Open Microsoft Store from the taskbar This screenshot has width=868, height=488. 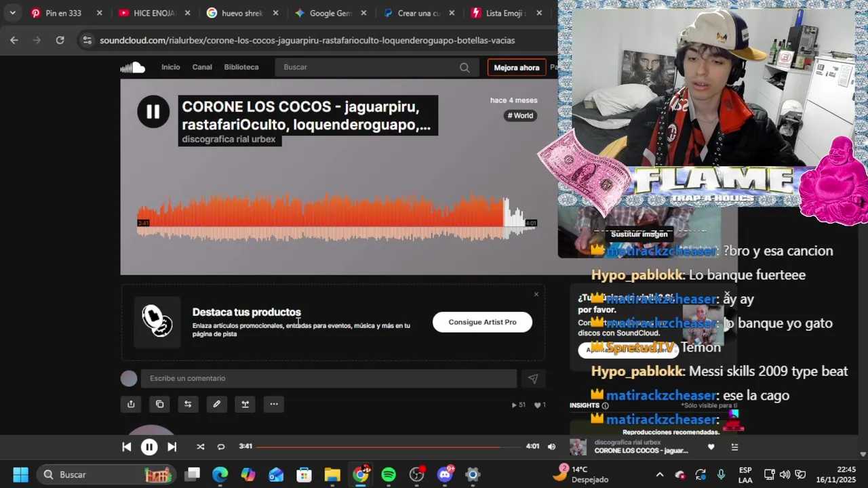(x=304, y=474)
